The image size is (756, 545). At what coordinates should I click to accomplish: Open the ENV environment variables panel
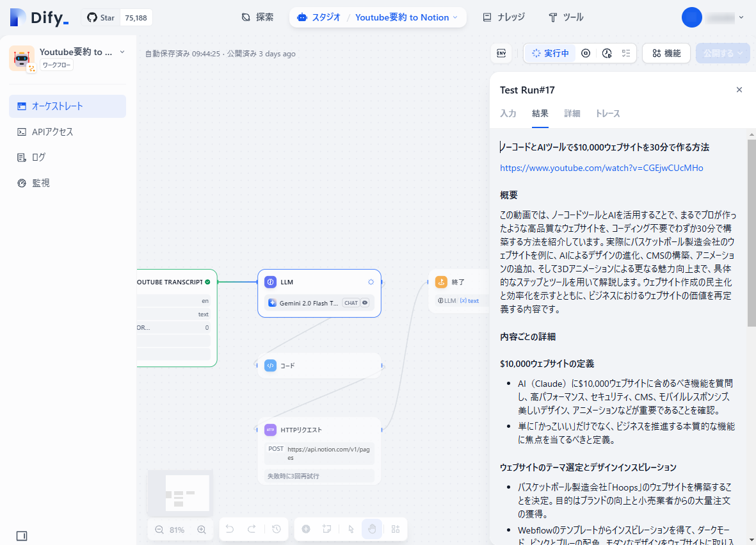[501, 53]
